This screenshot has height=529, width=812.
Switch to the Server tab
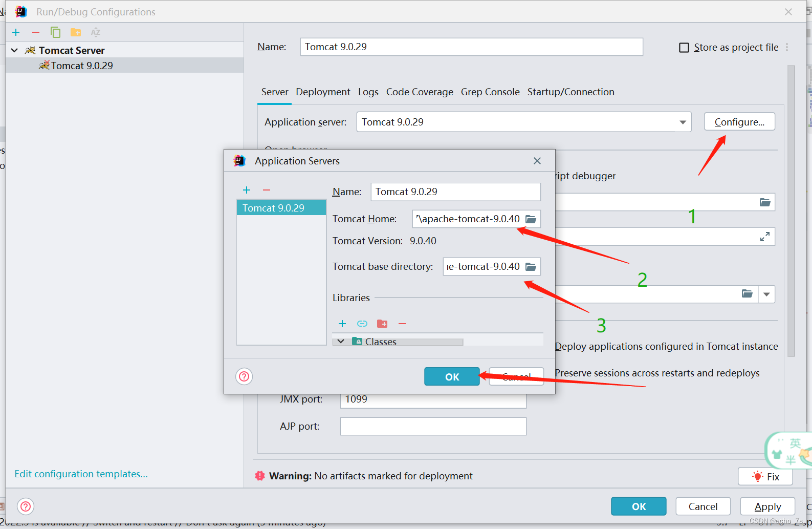point(275,92)
